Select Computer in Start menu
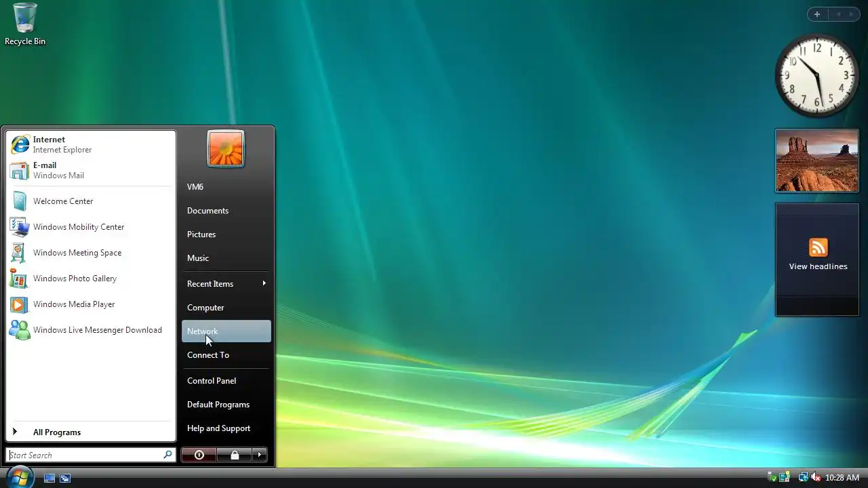The height and width of the screenshot is (488, 868). pyautogui.click(x=226, y=307)
